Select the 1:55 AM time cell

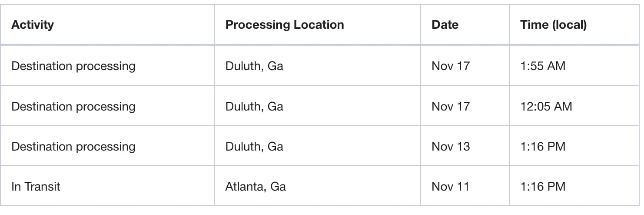pos(543,66)
